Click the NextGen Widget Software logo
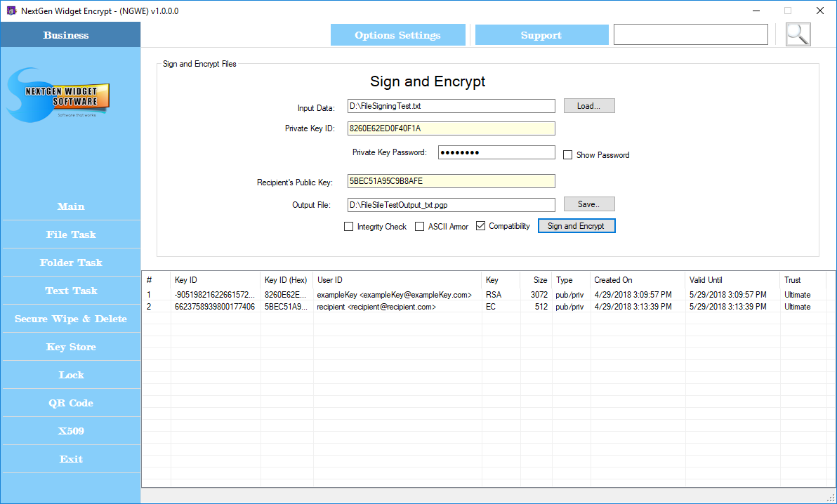 pos(59,95)
